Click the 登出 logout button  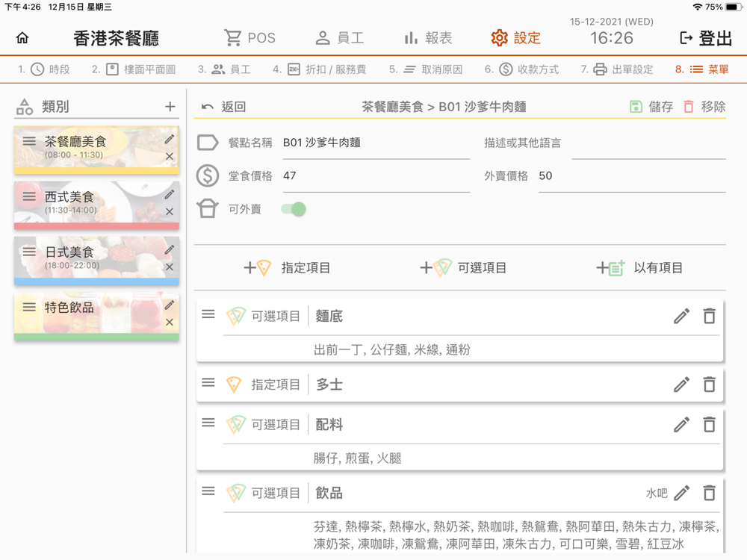(x=706, y=37)
